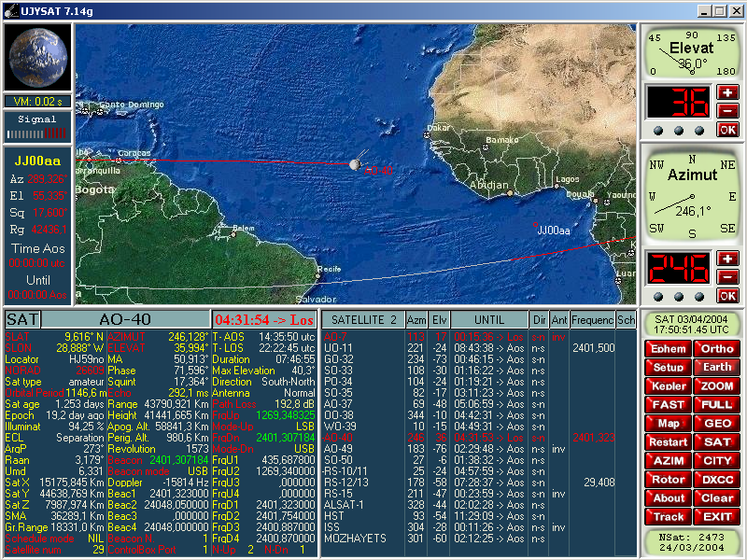Open the About dialog
Viewport: 747px width, 560px height.
tap(669, 498)
